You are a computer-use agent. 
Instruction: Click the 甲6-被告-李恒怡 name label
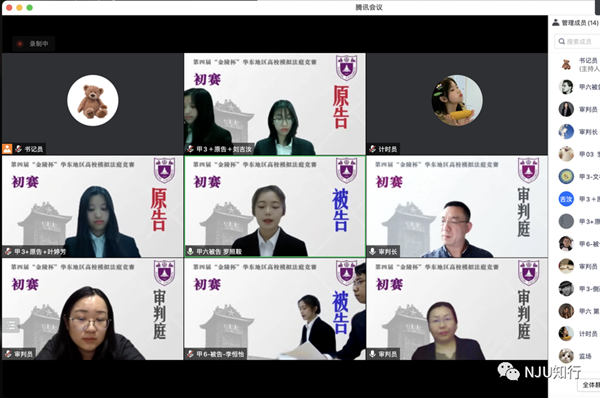220,354
